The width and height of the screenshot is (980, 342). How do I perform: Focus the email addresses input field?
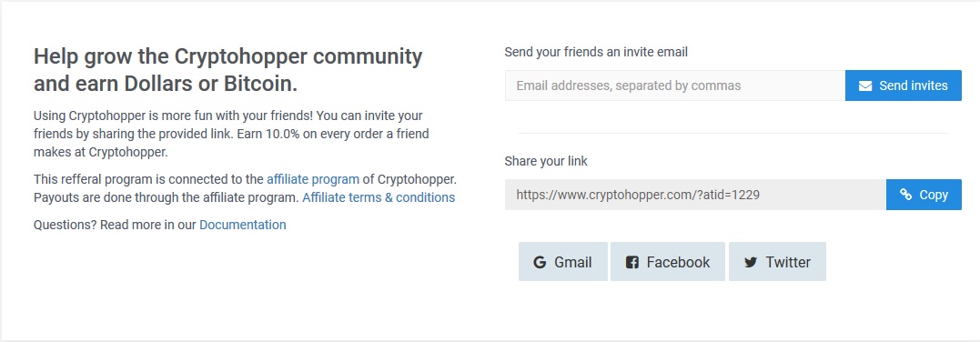point(675,85)
